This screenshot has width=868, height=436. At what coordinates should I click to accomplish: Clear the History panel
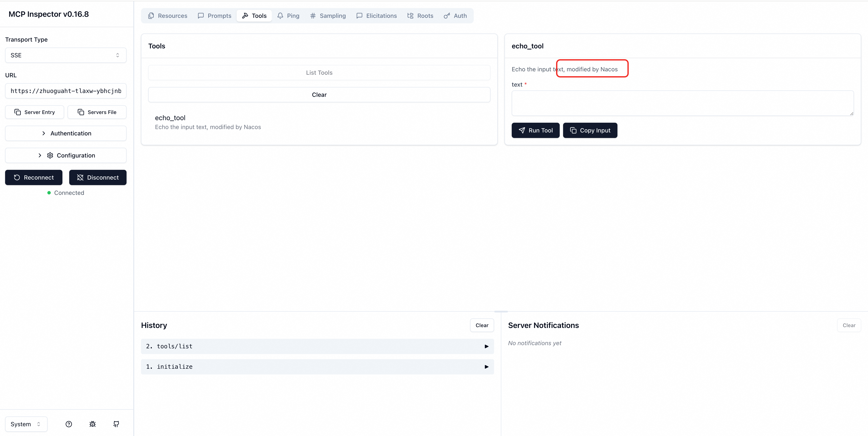(482, 325)
